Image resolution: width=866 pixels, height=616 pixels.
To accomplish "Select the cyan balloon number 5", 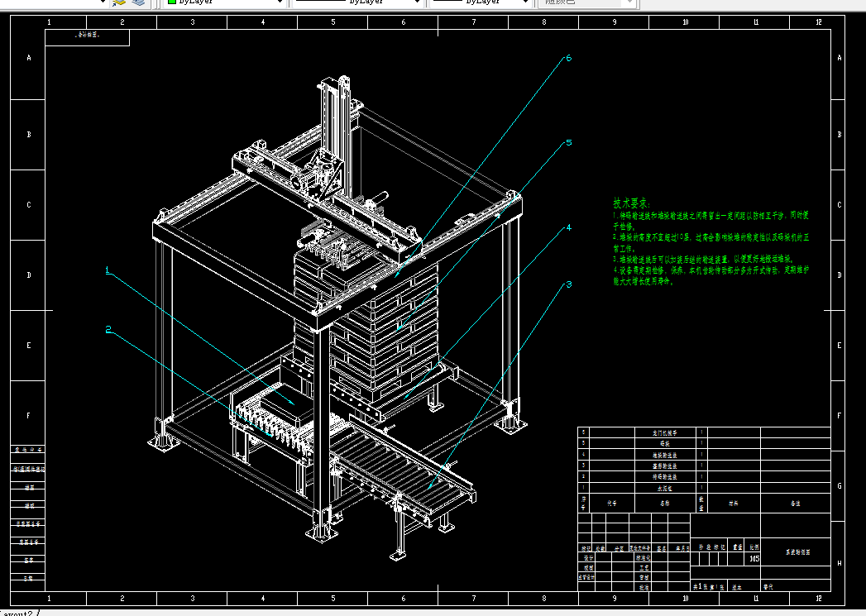I will (x=569, y=143).
